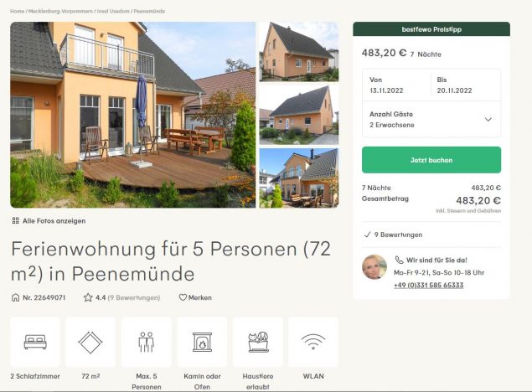Click the bed icon for 2 Schlafzimmer
Screen dimensions: 532x392
coord(35,342)
